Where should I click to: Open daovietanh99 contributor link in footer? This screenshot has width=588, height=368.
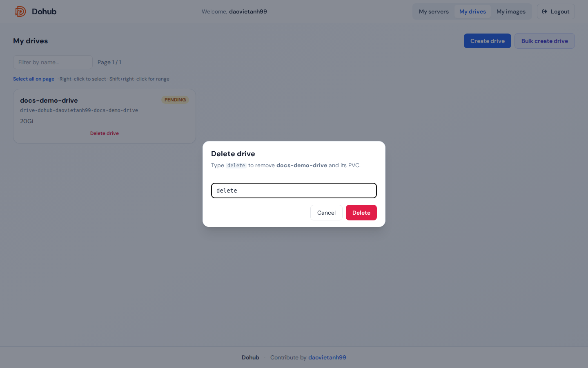coord(327,357)
